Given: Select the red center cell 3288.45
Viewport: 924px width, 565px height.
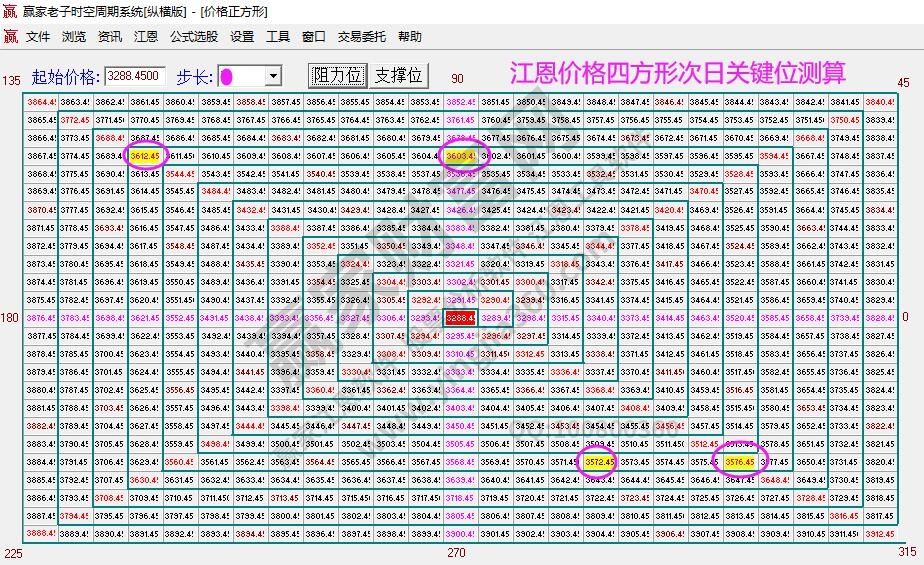Looking at the screenshot, I should click(460, 318).
